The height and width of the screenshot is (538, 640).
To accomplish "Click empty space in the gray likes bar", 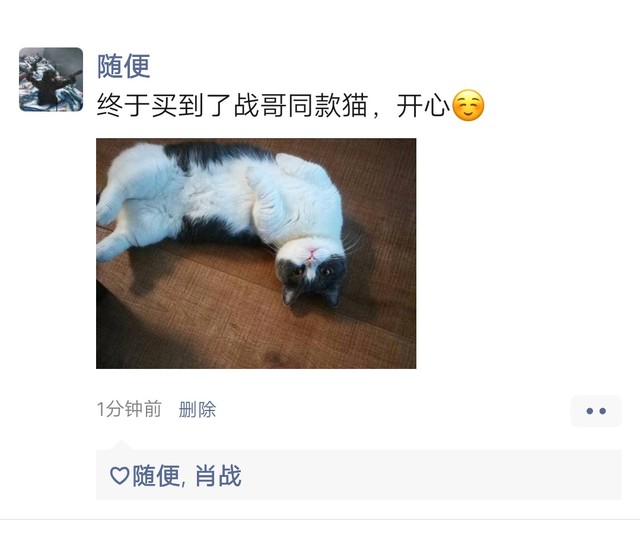I will point(429,475).
